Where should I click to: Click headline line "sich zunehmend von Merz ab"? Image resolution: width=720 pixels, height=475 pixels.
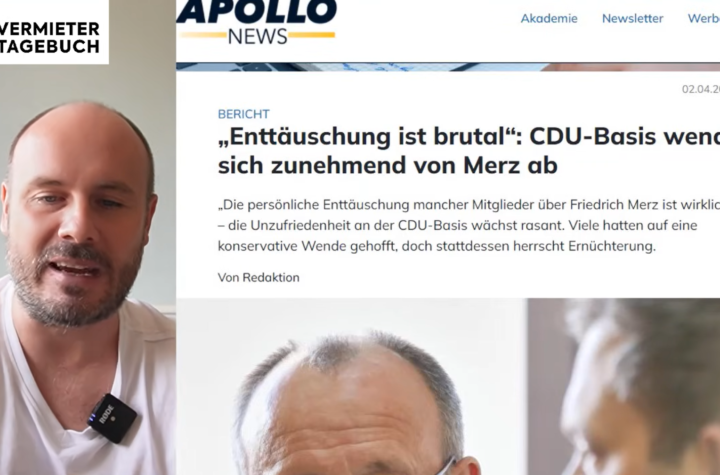click(388, 165)
